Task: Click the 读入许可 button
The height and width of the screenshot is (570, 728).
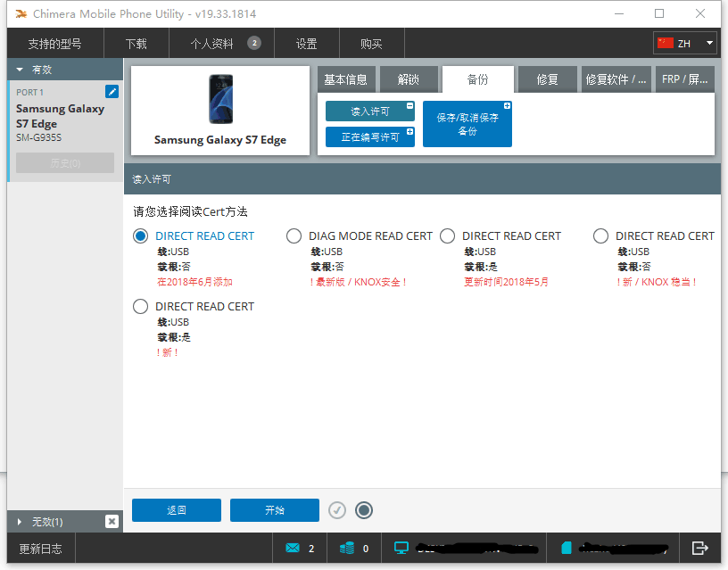Action: click(370, 112)
